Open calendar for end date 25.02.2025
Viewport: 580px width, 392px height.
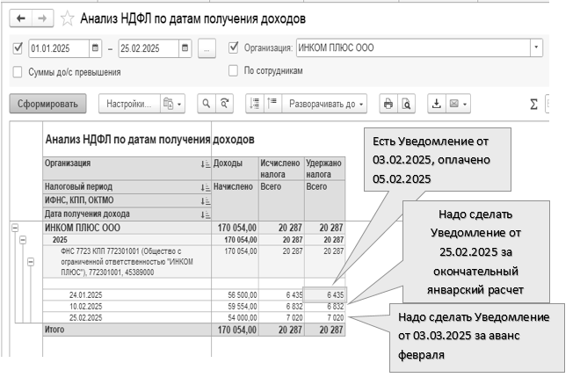[x=185, y=48]
